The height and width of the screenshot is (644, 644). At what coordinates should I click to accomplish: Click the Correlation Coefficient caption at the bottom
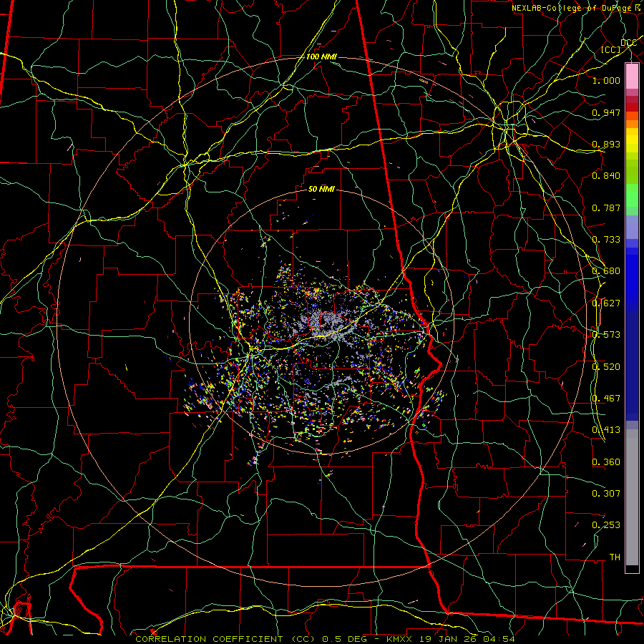tap(325, 639)
